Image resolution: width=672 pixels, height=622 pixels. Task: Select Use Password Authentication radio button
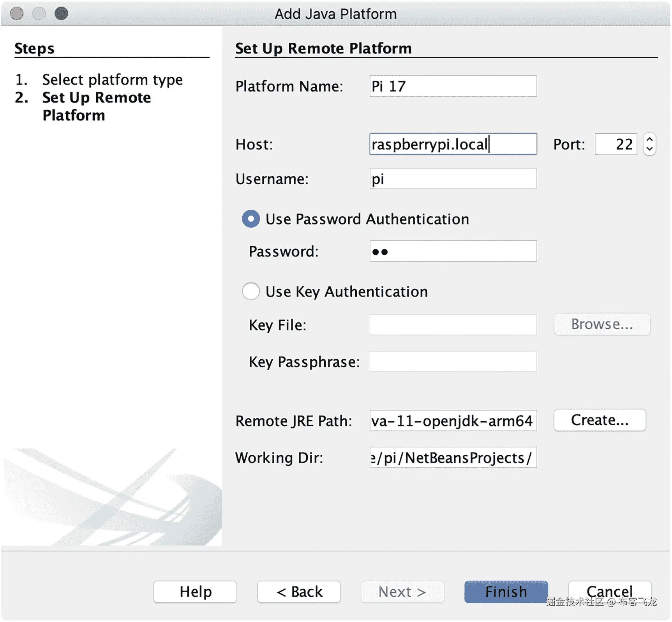(x=250, y=219)
